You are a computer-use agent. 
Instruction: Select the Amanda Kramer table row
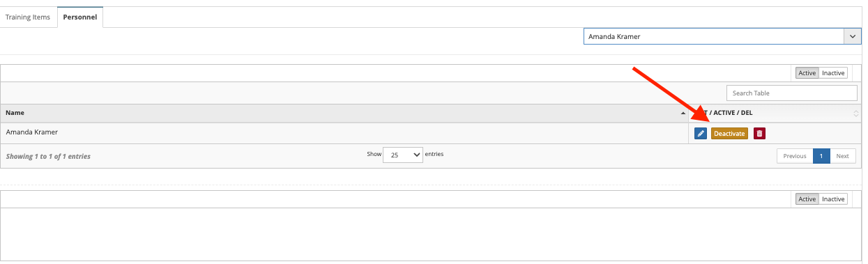tap(430, 133)
